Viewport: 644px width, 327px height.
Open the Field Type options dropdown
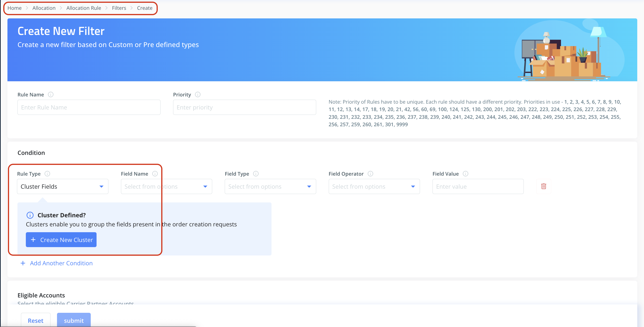tap(270, 186)
